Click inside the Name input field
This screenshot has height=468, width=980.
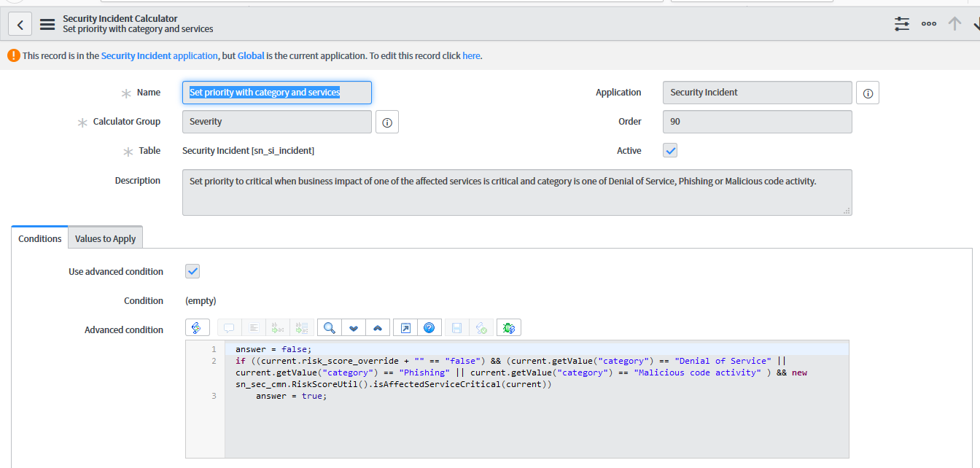point(276,92)
